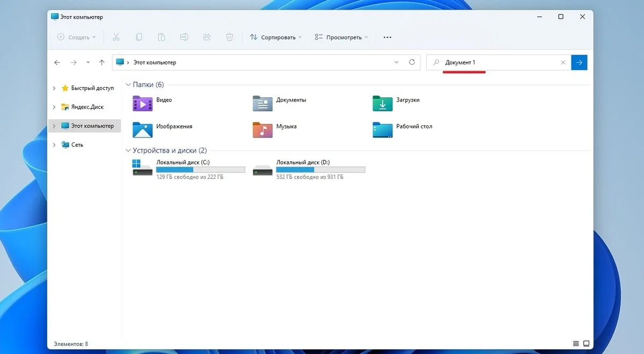Image resolution: width=644 pixels, height=354 pixels.
Task: Open the address bar history dropdown
Action: [x=397, y=62]
